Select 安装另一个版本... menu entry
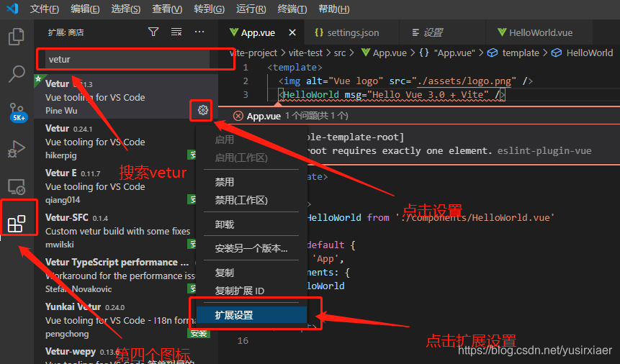The image size is (620, 364). pos(251,249)
